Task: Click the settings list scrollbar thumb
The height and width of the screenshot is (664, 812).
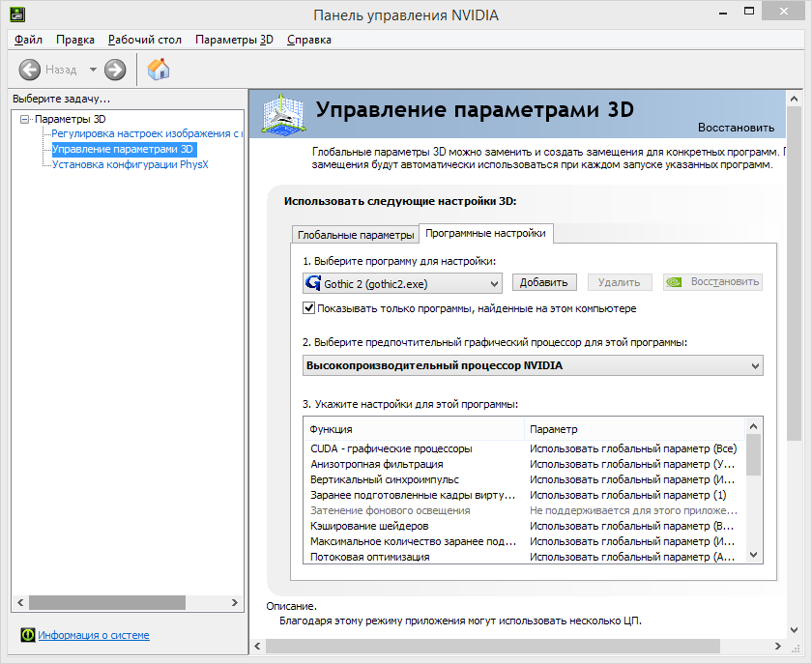Action: click(753, 455)
